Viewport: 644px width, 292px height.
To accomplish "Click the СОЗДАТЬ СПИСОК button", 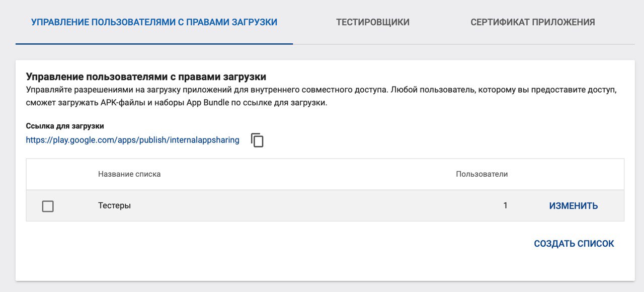I will (x=574, y=244).
